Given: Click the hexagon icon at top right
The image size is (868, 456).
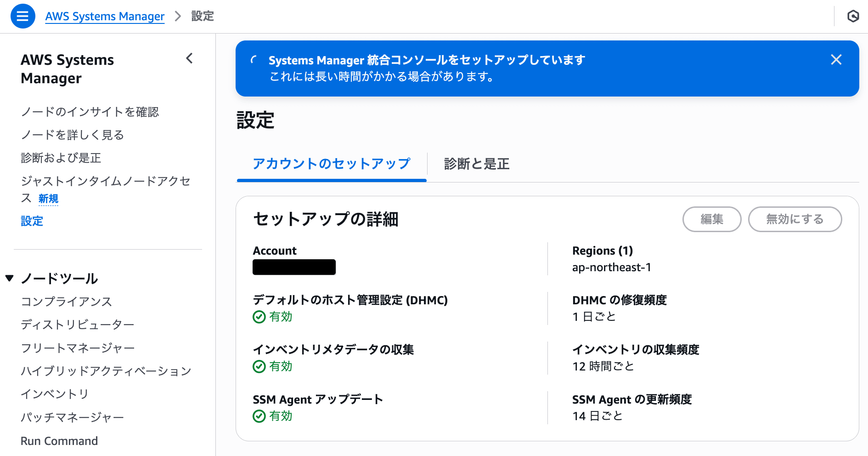Looking at the screenshot, I should (853, 17).
